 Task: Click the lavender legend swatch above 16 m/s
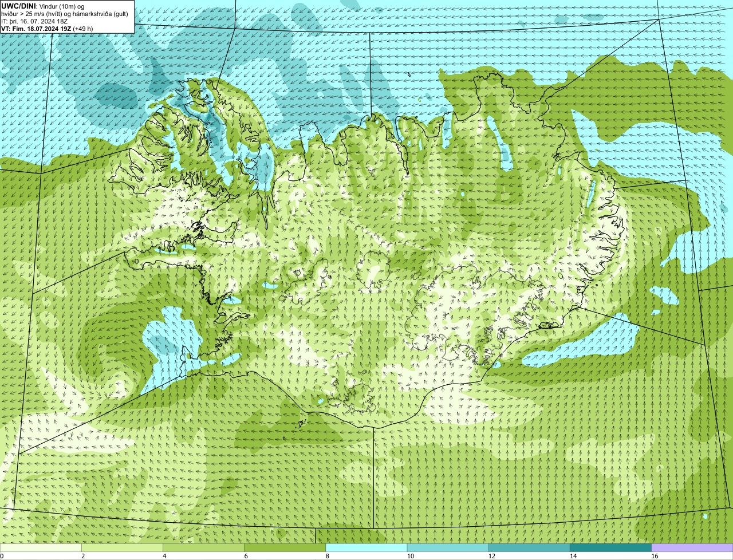pos(692,547)
